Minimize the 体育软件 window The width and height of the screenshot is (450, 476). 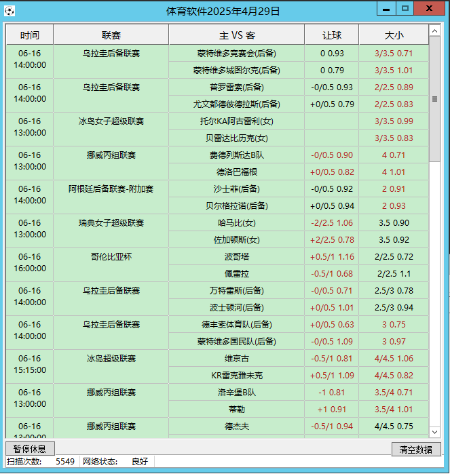(387, 9)
